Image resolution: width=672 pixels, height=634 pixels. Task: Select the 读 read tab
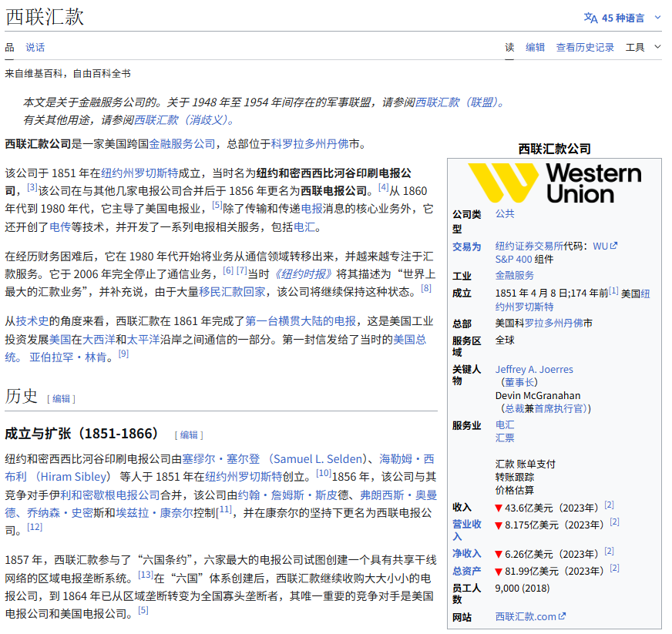point(509,47)
